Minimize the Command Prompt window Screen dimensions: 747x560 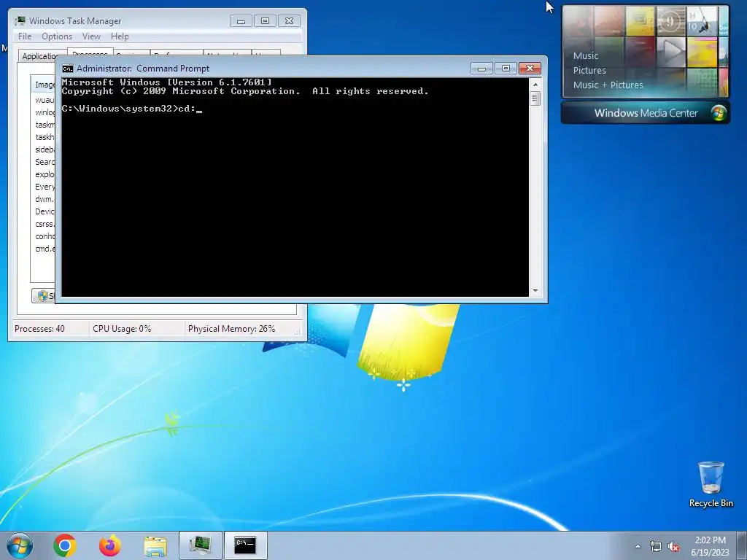pos(481,69)
